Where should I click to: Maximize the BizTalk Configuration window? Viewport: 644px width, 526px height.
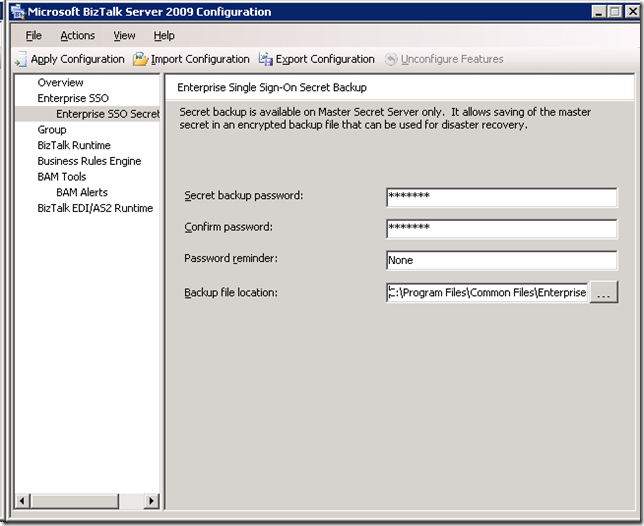pyautogui.click(x=615, y=11)
